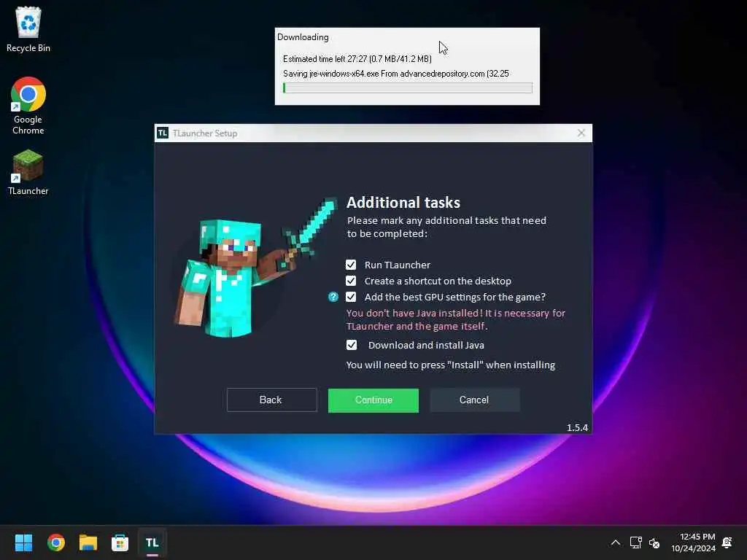Cancel the TLauncher setup
The width and height of the screenshot is (747, 560).
click(x=475, y=400)
